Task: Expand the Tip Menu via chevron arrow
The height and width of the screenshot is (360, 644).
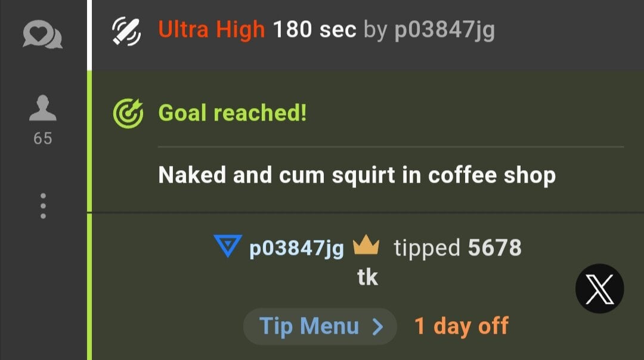Action: [378, 327]
